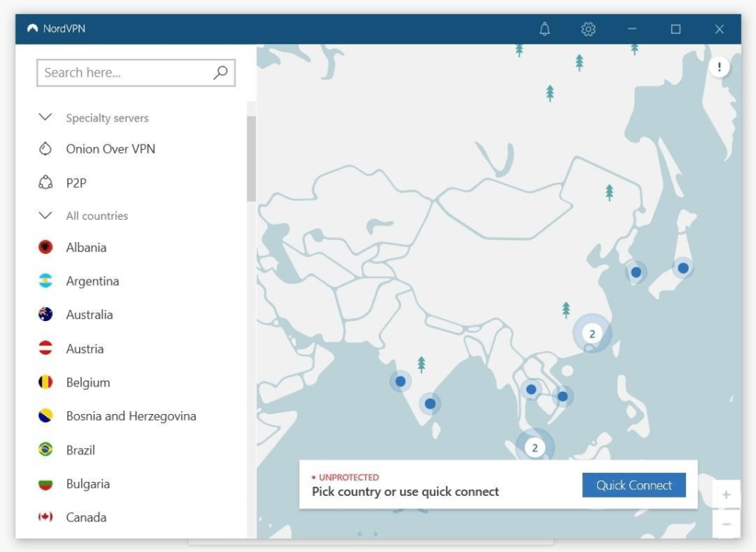Select the Vietnam server pin

[x=563, y=397]
